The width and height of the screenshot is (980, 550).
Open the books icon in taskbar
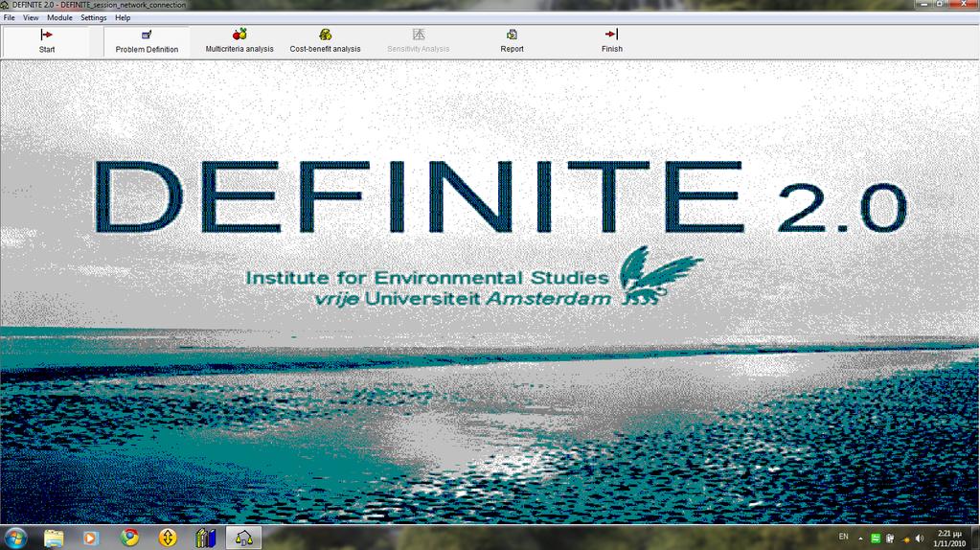click(x=205, y=539)
